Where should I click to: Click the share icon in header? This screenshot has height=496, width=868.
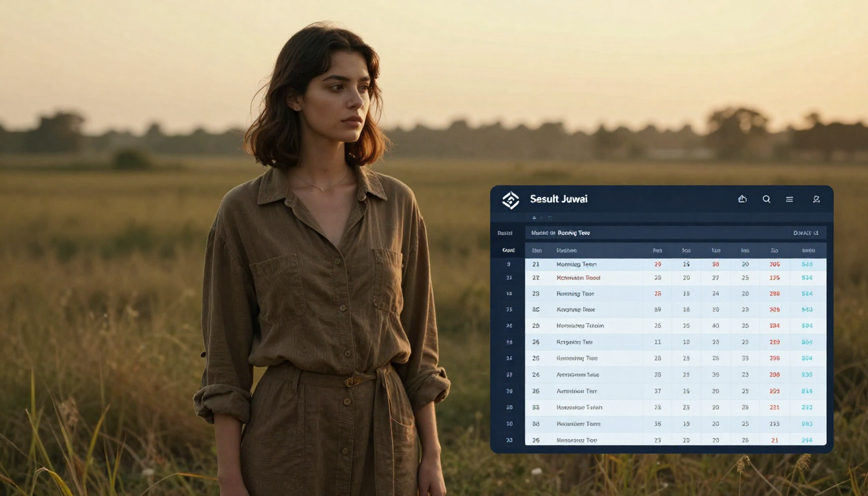pyautogui.click(x=742, y=200)
